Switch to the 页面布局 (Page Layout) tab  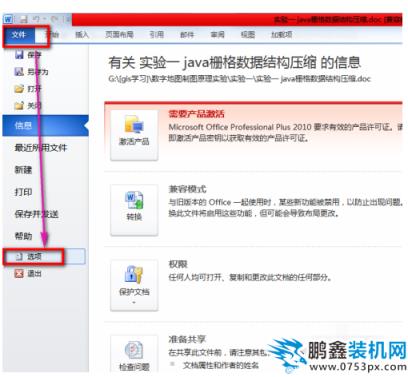click(x=119, y=35)
